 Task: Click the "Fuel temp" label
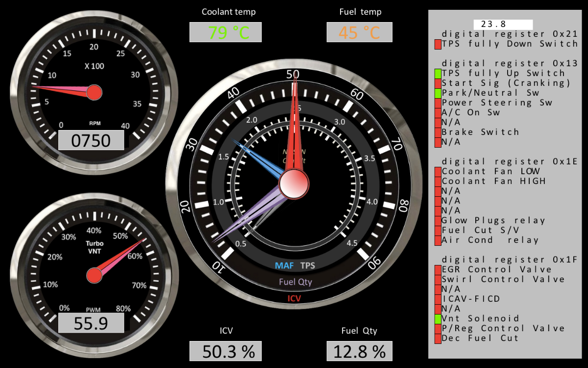click(x=360, y=12)
